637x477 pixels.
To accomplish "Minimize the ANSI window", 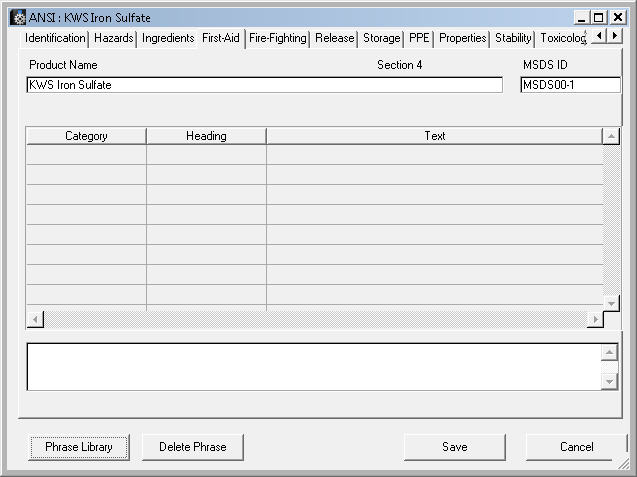I will coord(582,17).
